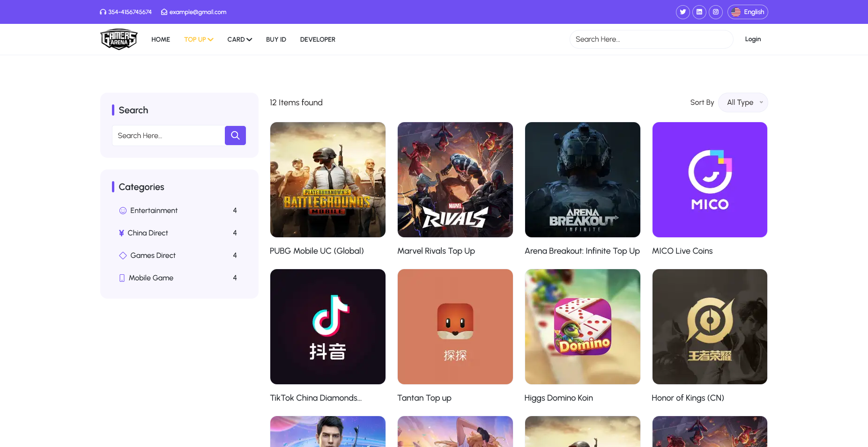Screen dimensions: 868x447
Task: Click the Honor of Kings (CN) title
Action: pyautogui.click(x=688, y=398)
